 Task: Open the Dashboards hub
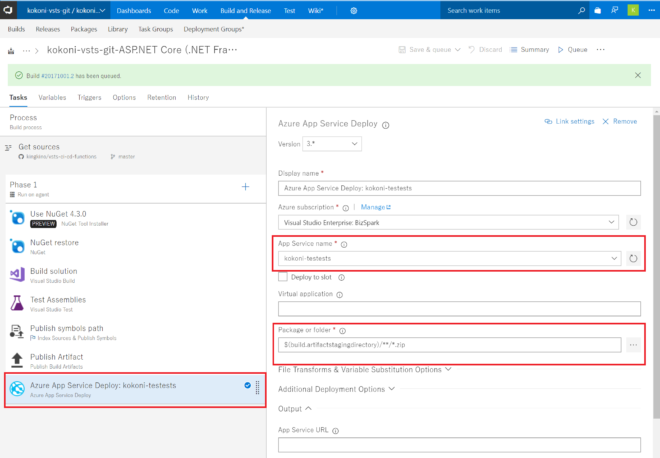134,11
